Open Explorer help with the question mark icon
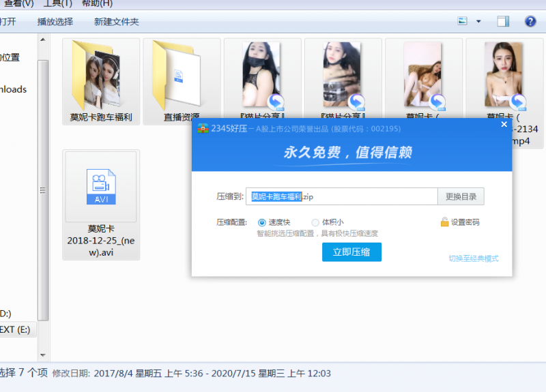This screenshot has height=392, width=546. tap(530, 22)
